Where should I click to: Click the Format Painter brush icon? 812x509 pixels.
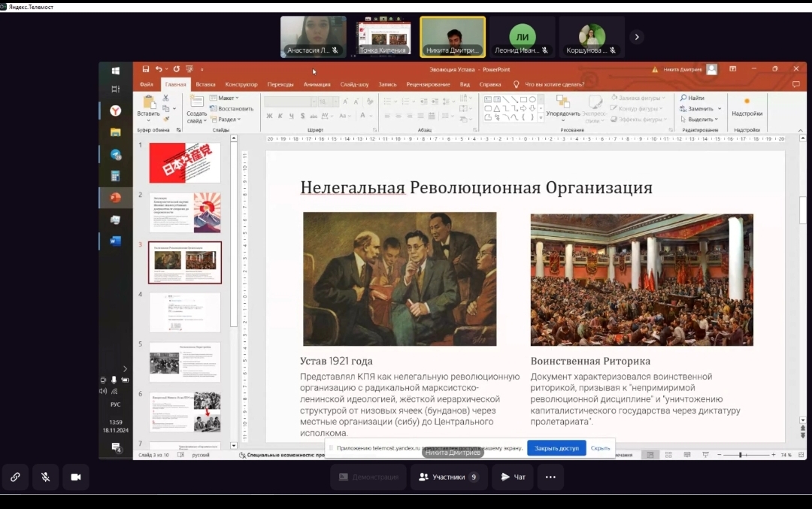(x=166, y=119)
